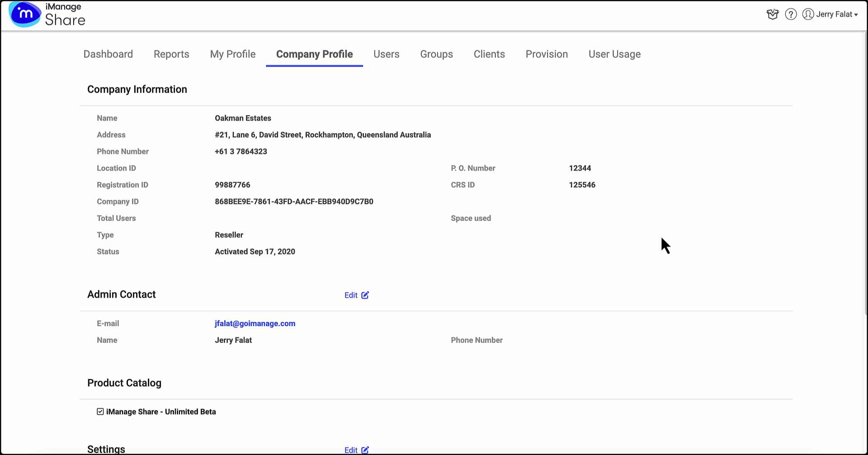Click Edit in the Settings section
This screenshot has width=868, height=455.
350,450
